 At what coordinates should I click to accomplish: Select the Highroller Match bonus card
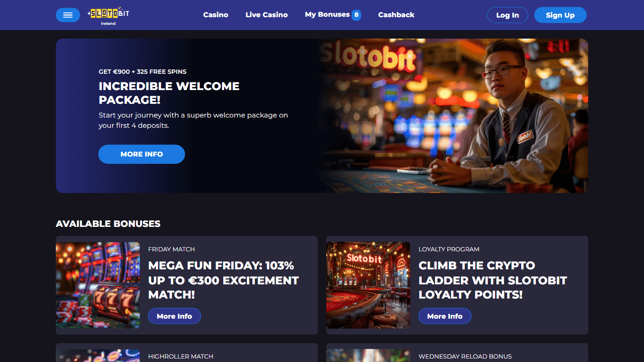pos(187,353)
